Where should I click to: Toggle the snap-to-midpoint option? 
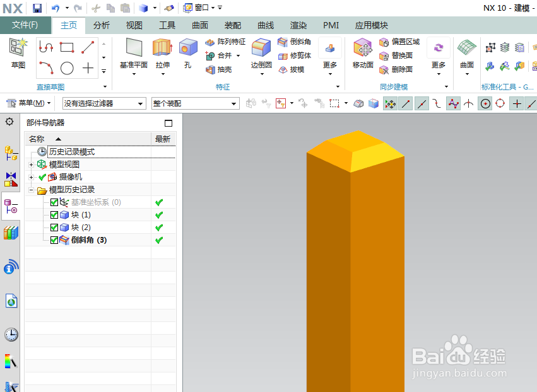[422, 103]
